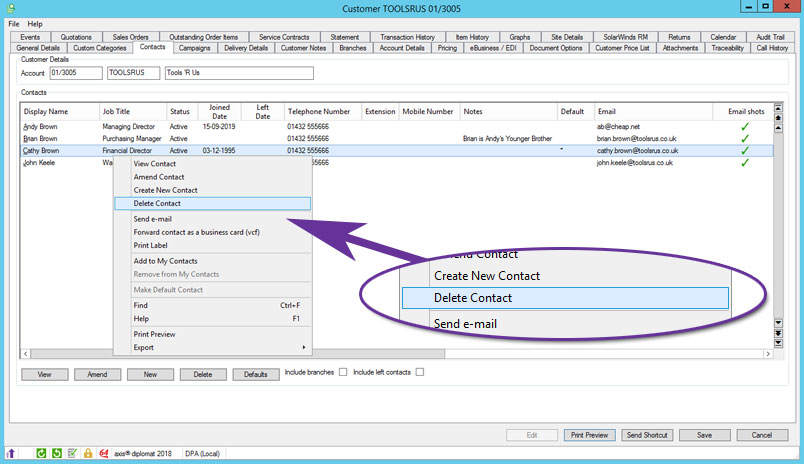Screen dimensions: 804x464
Task: Click the green clockwise refresh status icon
Action: coord(41,453)
